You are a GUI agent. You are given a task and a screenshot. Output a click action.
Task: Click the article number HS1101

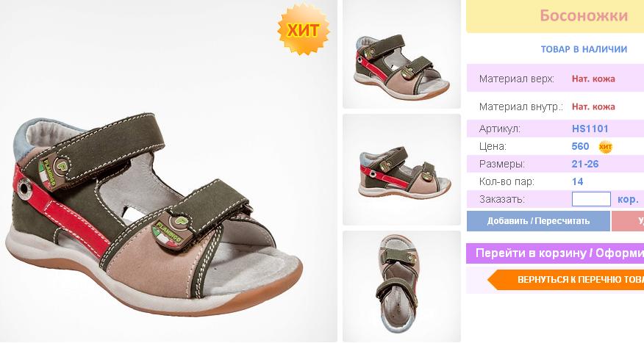[590, 129]
